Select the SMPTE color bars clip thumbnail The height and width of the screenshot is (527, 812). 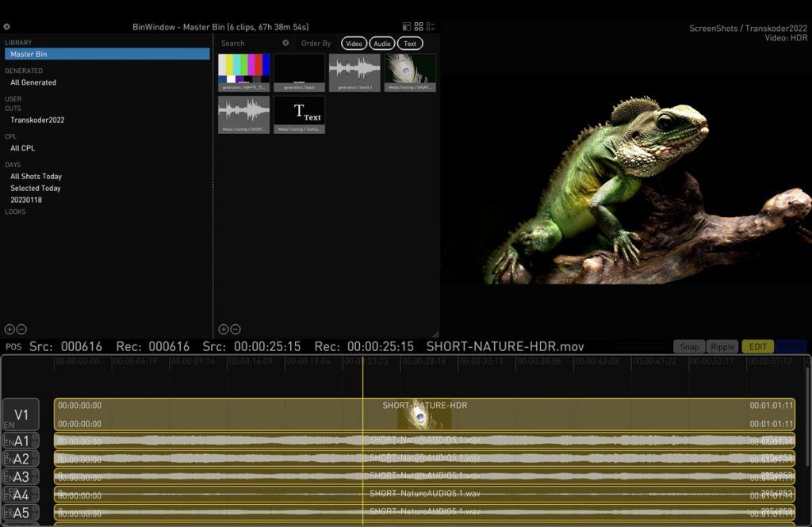coord(244,72)
